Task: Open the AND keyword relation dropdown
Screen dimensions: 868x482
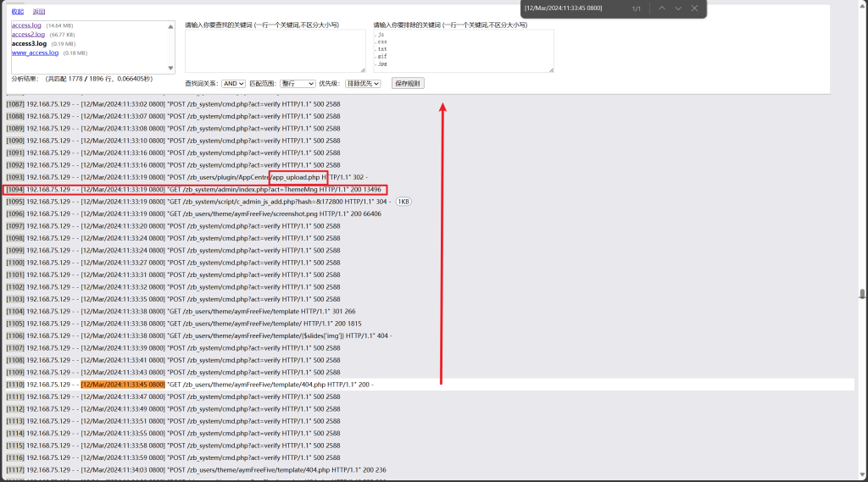Action: point(233,84)
